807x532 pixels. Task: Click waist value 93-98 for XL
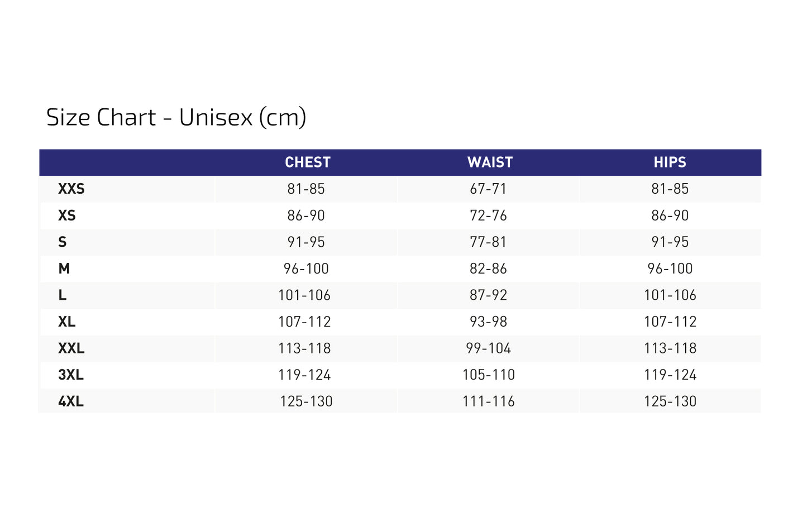coord(488,322)
